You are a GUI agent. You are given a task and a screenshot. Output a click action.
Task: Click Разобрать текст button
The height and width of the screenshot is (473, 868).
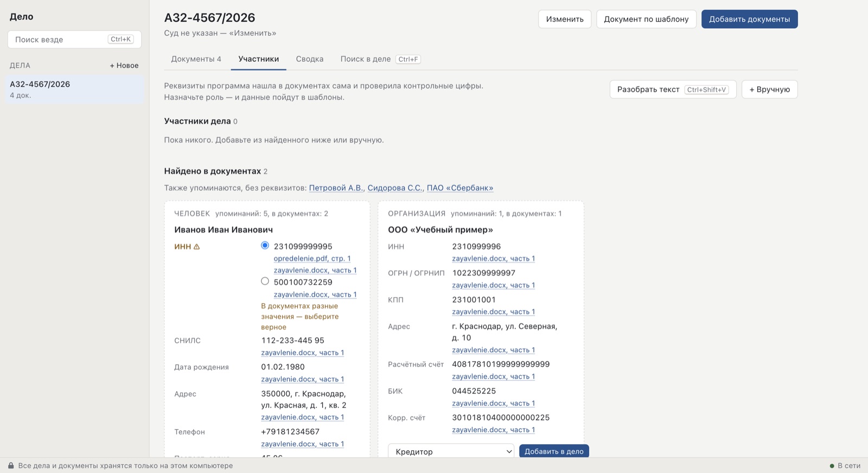point(673,90)
